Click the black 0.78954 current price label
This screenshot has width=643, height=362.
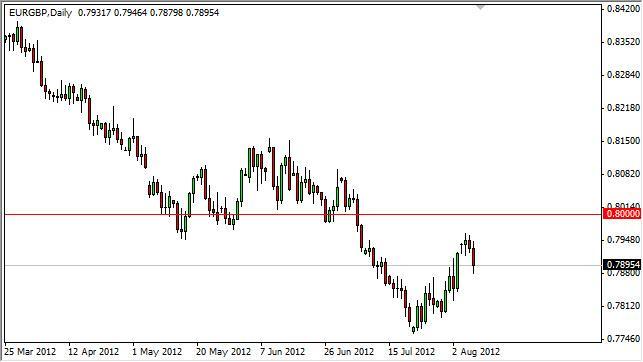point(622,264)
